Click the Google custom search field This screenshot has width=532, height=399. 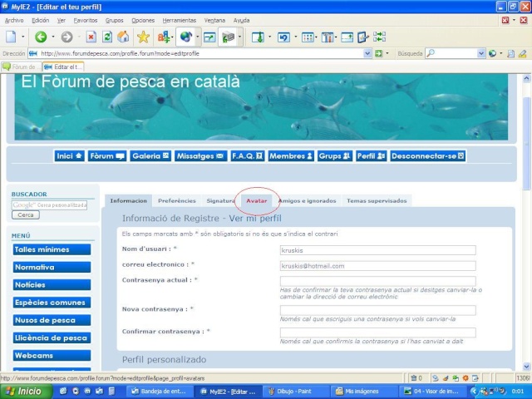pyautogui.click(x=50, y=205)
